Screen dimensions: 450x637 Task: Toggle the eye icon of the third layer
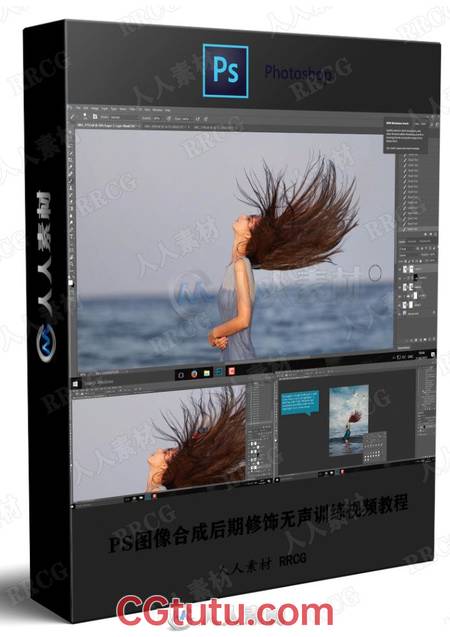399,287
